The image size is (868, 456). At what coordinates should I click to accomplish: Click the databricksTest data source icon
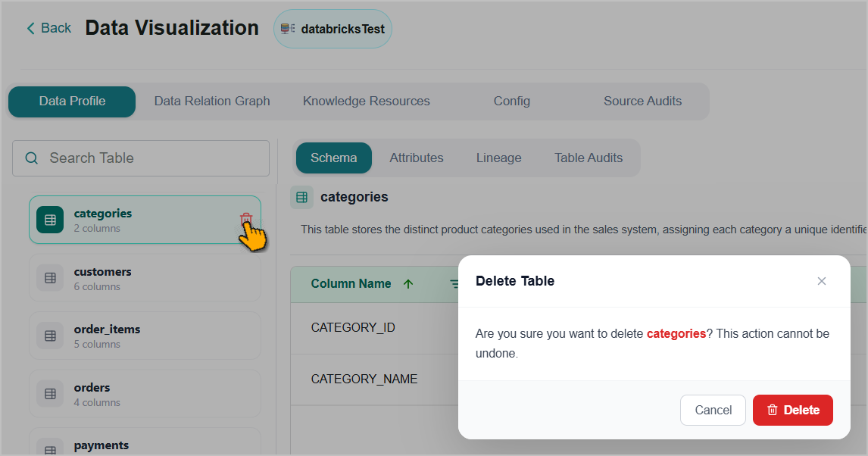[x=288, y=29]
